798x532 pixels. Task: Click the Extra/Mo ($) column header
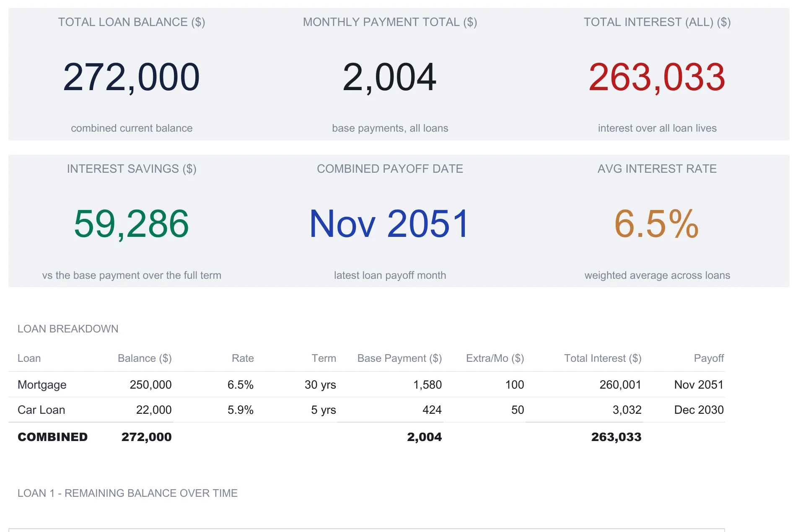click(495, 358)
